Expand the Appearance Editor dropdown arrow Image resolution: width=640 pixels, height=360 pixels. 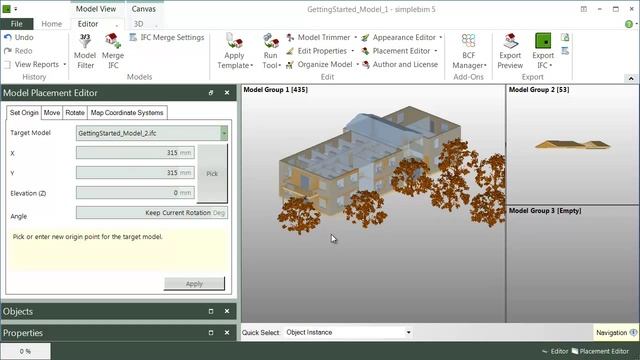(440, 37)
